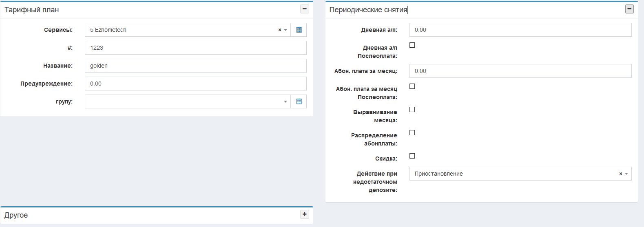
Task: Check the Выравнивание месяца box
Action: pos(412,110)
